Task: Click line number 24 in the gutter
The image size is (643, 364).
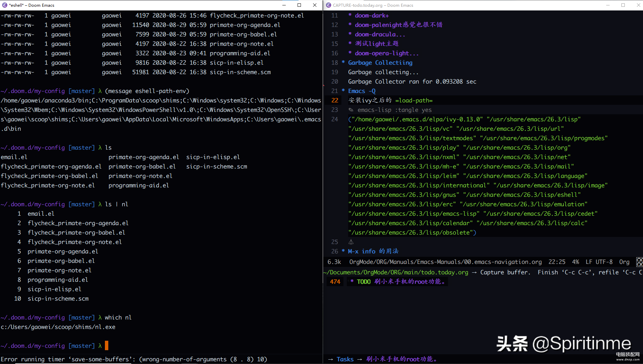Action: 335,119
